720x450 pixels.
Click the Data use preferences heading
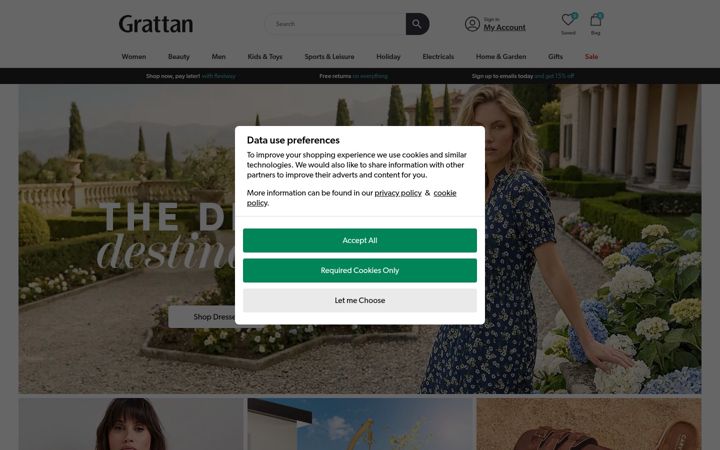coord(293,141)
